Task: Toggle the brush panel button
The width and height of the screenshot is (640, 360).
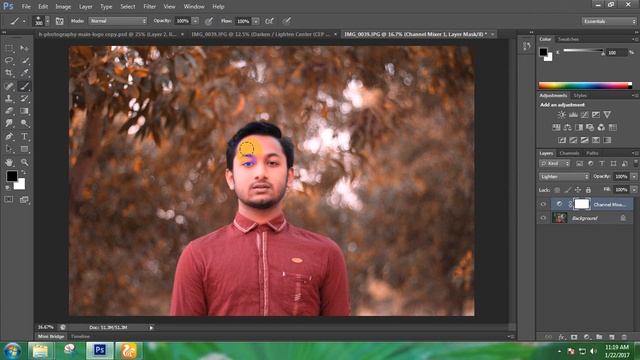Action: point(60,21)
